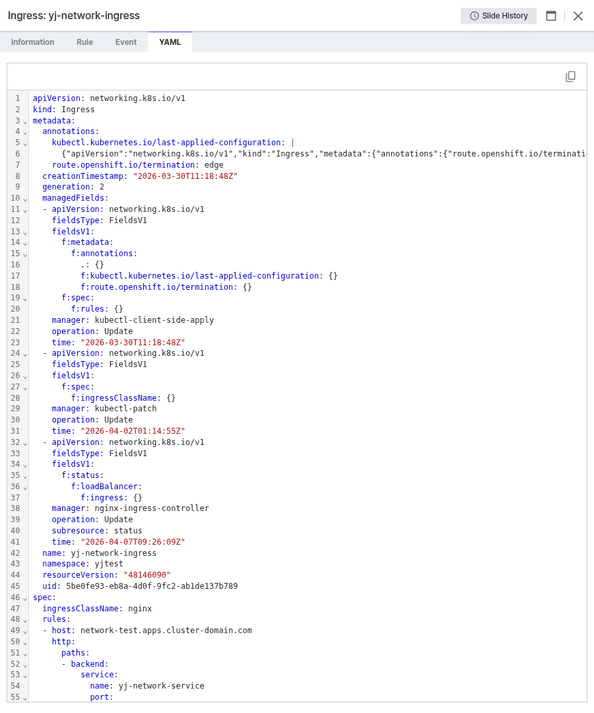Open Slide History

pos(498,16)
